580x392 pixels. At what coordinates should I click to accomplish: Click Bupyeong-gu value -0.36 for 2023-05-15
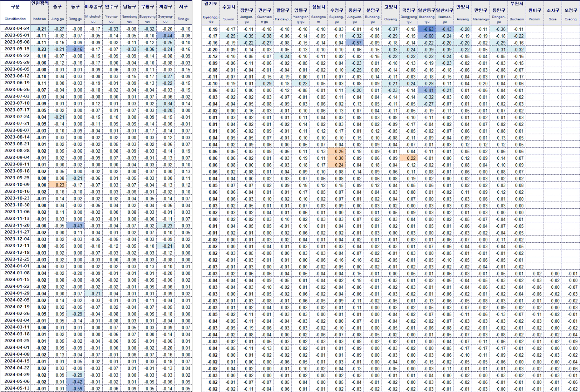(x=147, y=49)
